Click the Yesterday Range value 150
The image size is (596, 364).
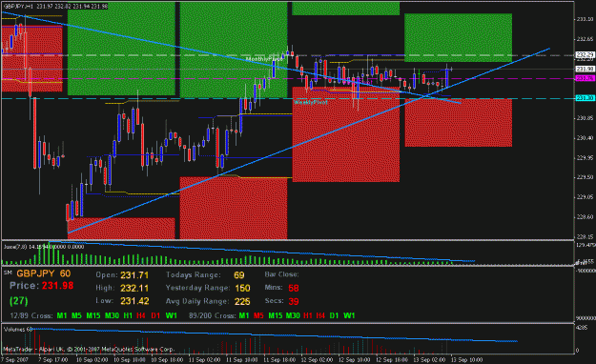(242, 288)
